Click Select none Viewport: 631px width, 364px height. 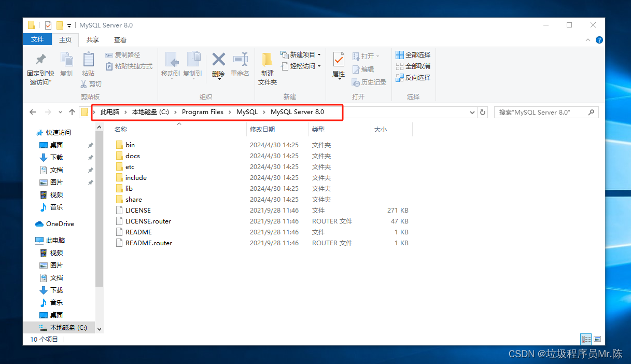(413, 66)
